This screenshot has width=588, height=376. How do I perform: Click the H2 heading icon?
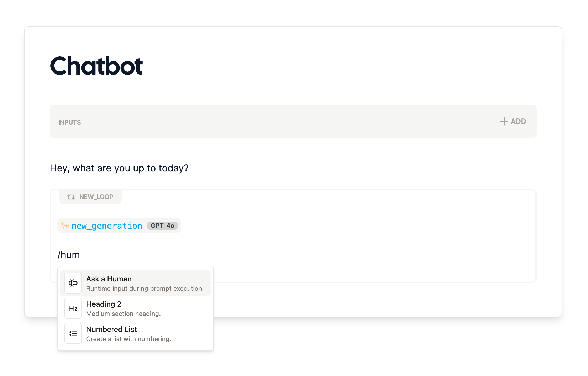click(73, 308)
